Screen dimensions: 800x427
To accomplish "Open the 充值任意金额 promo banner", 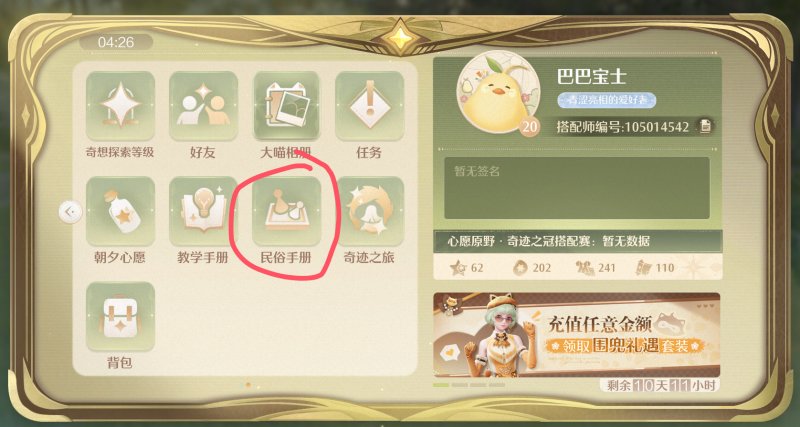I will [577, 335].
